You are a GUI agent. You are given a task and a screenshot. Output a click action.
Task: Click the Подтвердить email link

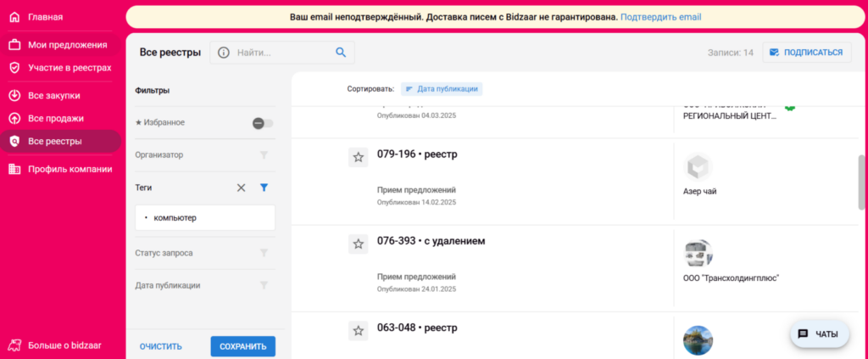[660, 17]
